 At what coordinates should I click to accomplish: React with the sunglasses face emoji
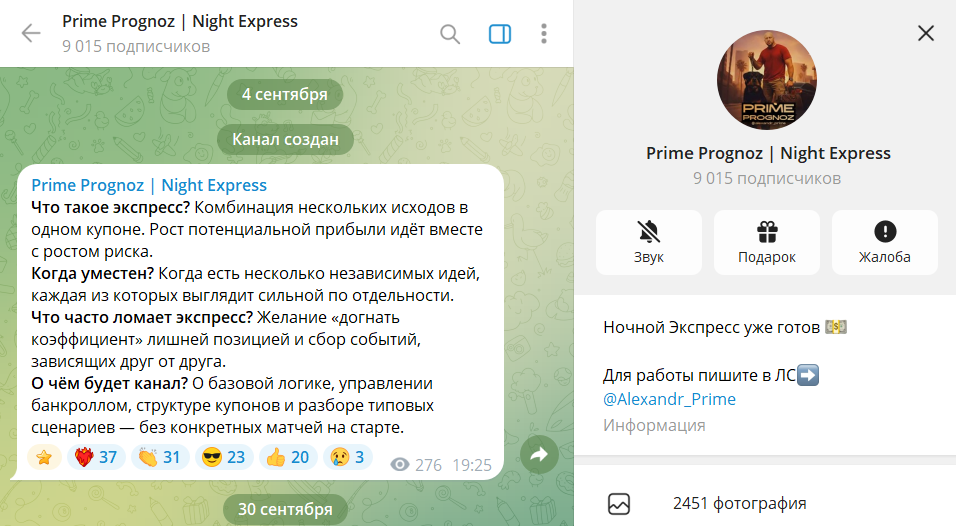(224, 457)
